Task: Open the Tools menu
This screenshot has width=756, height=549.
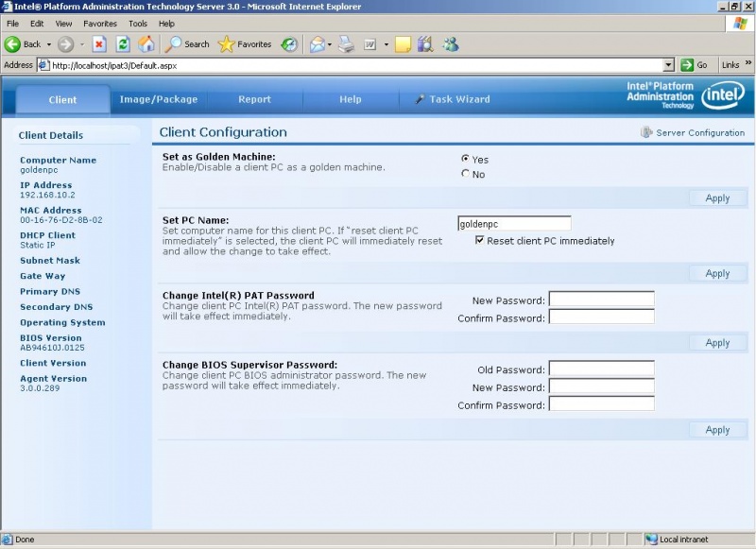Action: click(x=137, y=23)
